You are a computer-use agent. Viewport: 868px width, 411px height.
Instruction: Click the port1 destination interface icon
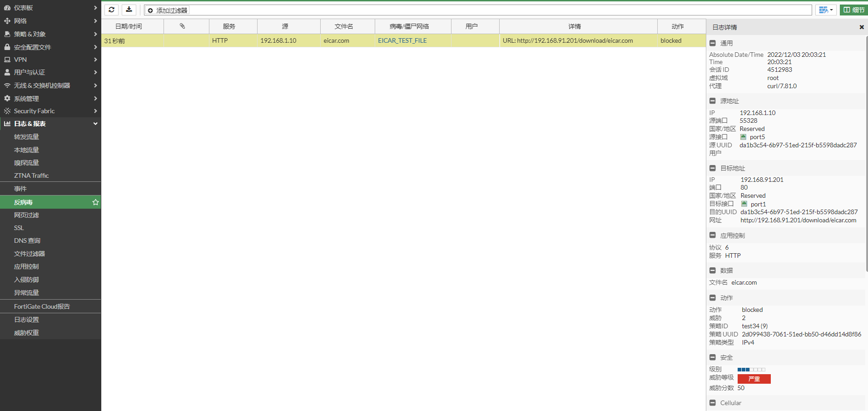[x=744, y=204]
